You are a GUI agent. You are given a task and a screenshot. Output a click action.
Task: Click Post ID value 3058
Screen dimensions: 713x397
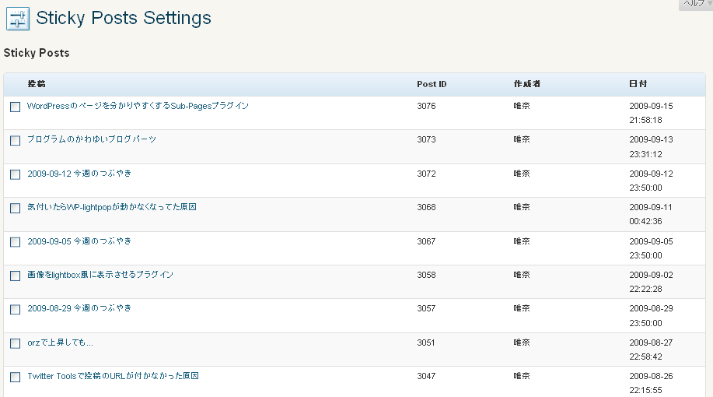426,275
